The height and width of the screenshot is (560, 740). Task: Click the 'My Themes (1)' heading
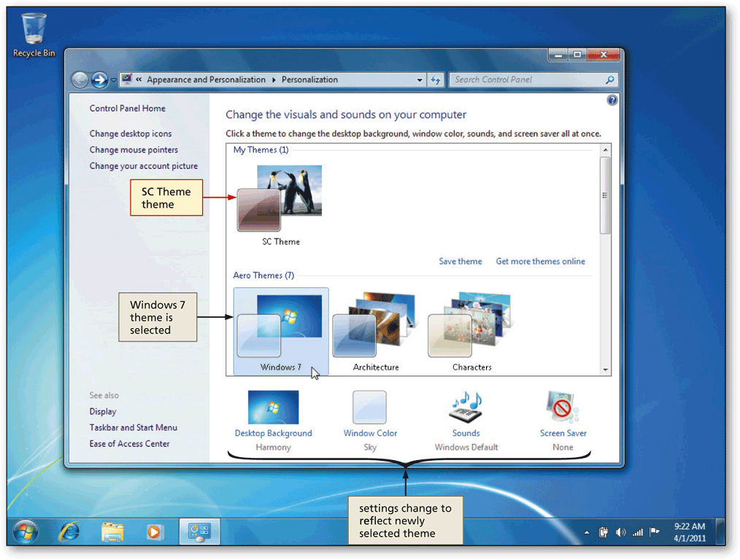(261, 150)
